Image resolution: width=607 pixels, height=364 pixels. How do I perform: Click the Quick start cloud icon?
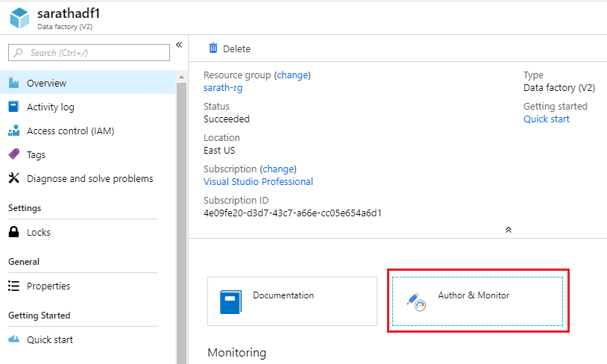pos(14,339)
